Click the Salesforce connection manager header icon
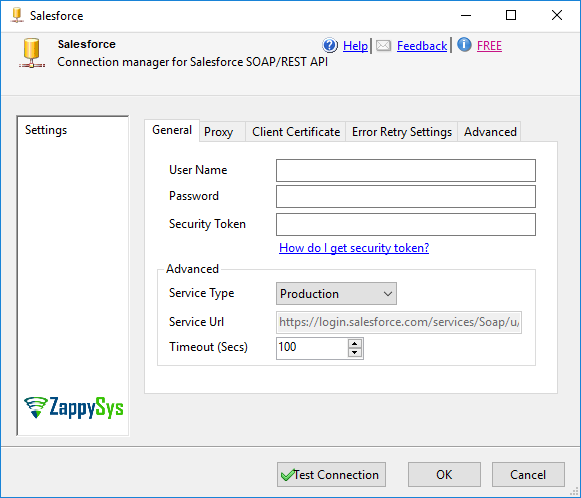Image resolution: width=581 pixels, height=498 pixels. 32,53
